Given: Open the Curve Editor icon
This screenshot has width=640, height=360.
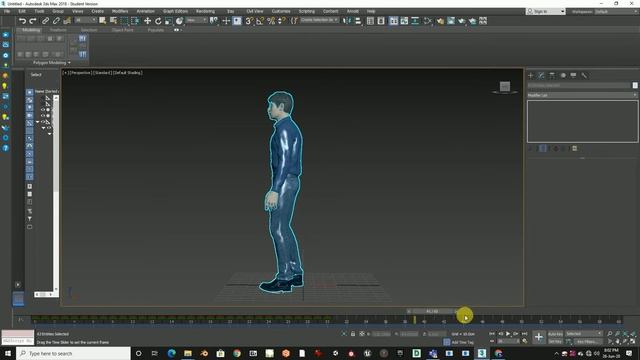Looking at the screenshot, I should click(x=404, y=21).
